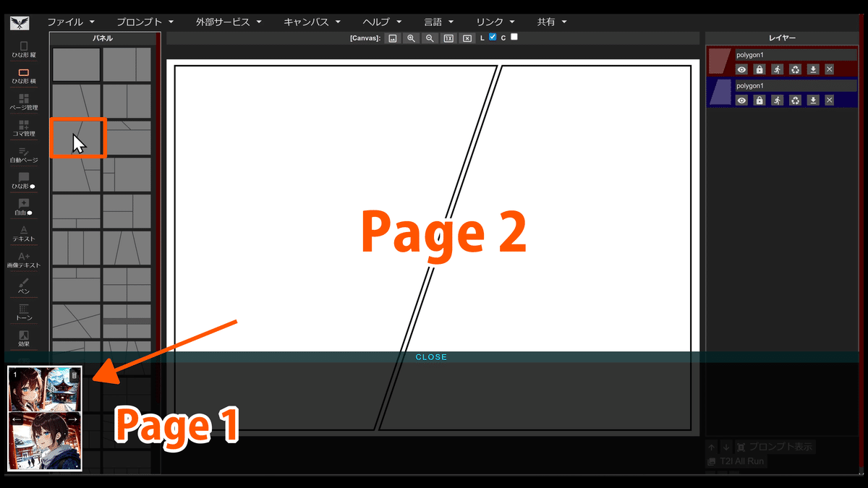868x488 pixels.
Task: Open the コマ管理 panel manager
Action: 22,130
